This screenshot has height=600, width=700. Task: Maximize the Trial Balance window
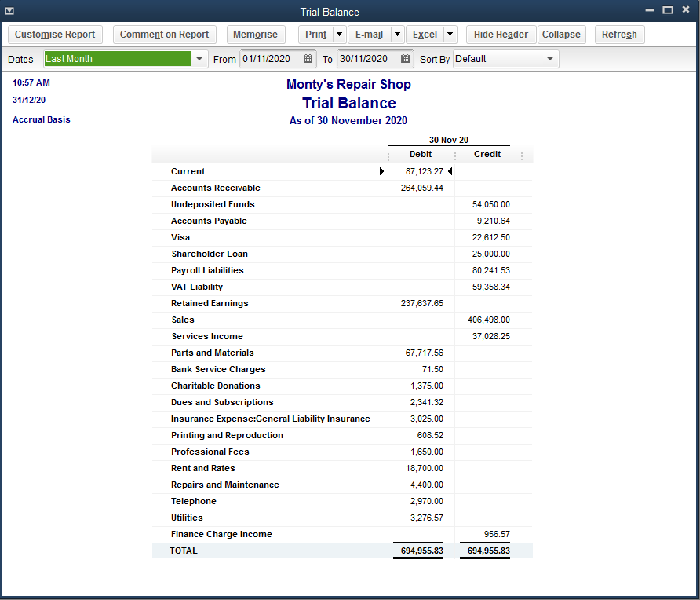click(668, 10)
